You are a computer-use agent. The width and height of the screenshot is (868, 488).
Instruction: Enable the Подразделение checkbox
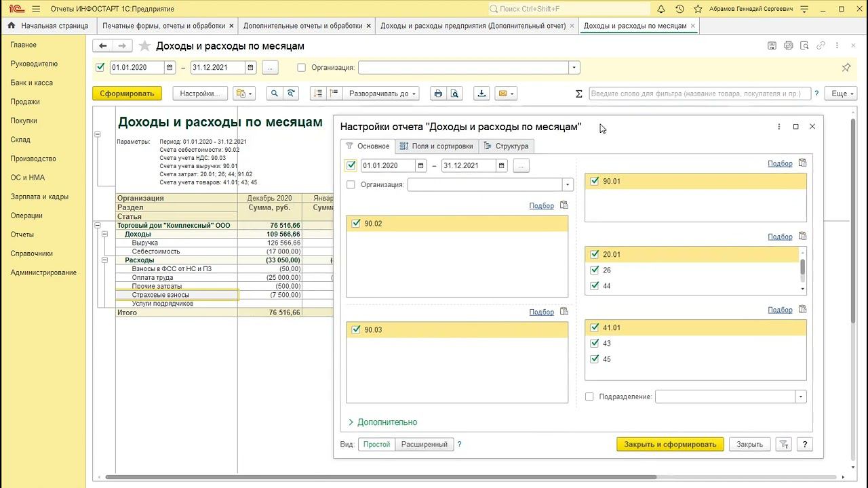pos(589,396)
